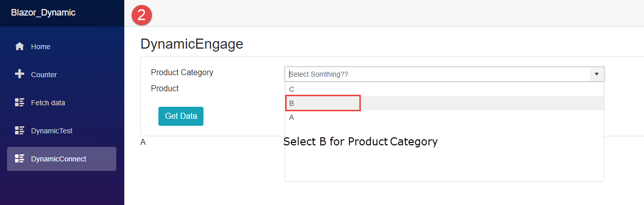644x205 pixels.
Task: Click the DynamicEngage page heading
Action: pyautogui.click(x=191, y=44)
